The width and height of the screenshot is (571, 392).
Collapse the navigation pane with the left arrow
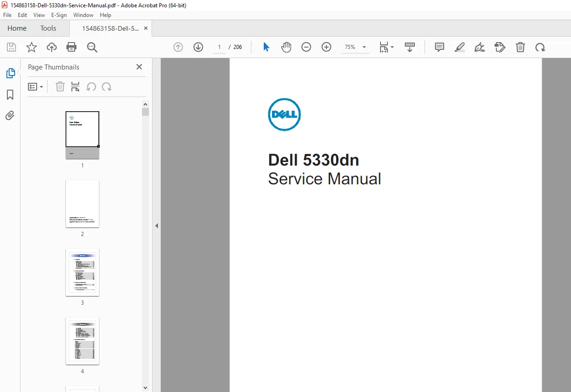pos(157,226)
